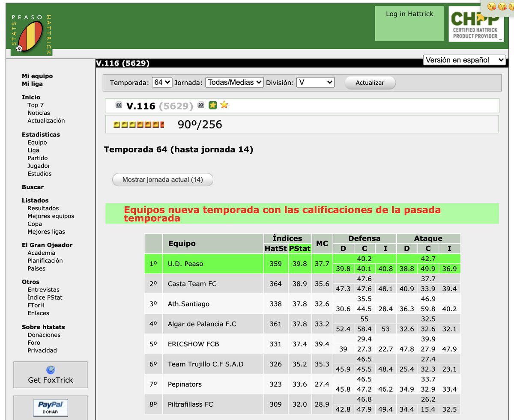Screen dimensions: 514x420
Task: Click Mostrar jornada actual (14) button
Action: click(x=163, y=180)
